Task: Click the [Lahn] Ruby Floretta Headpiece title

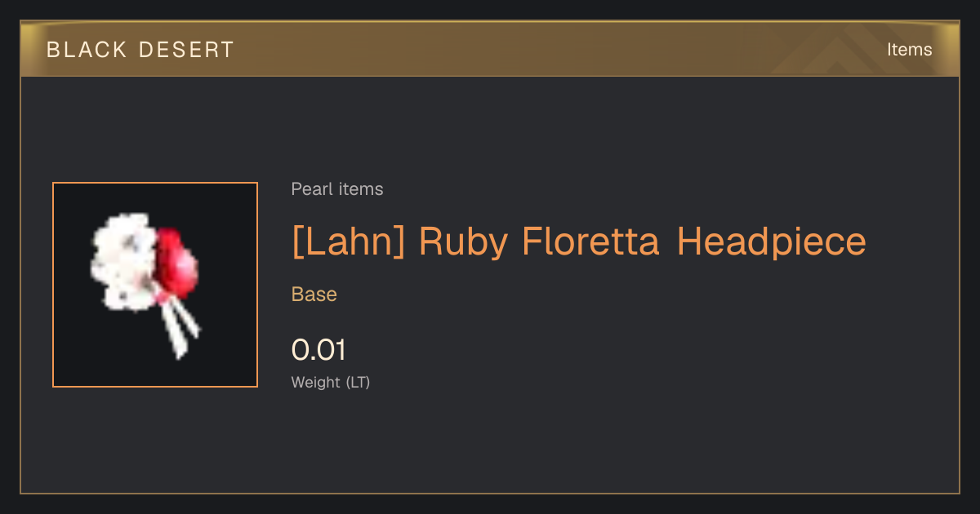Action: (x=579, y=242)
